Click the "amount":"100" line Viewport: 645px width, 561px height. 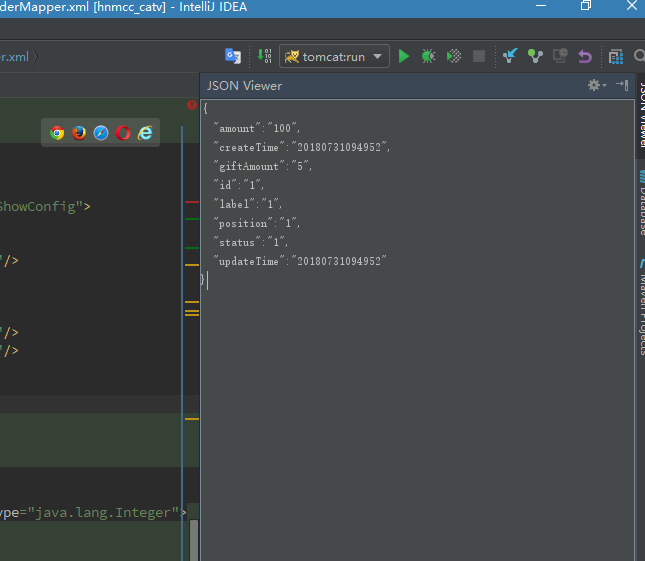coord(257,128)
